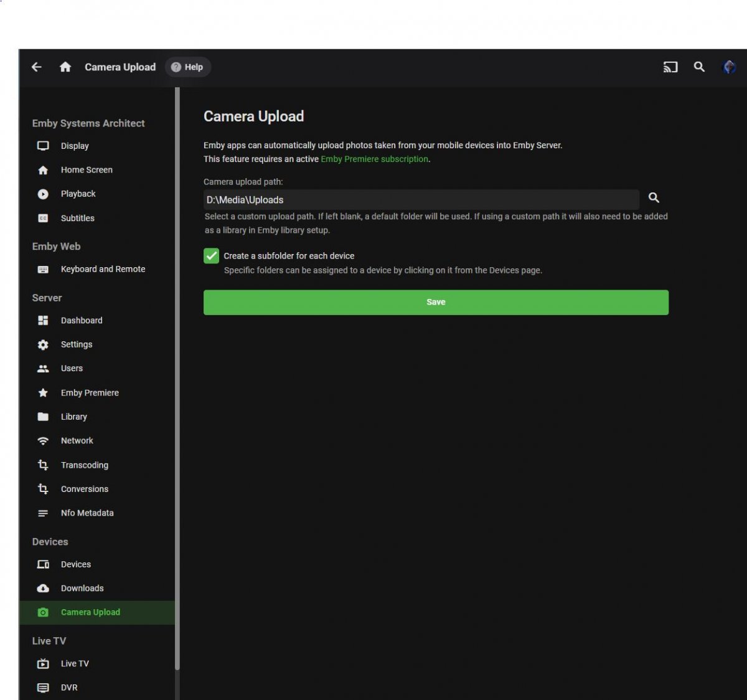Screen dimensions: 747x700
Task: Click the back arrow icon
Action: coord(37,67)
